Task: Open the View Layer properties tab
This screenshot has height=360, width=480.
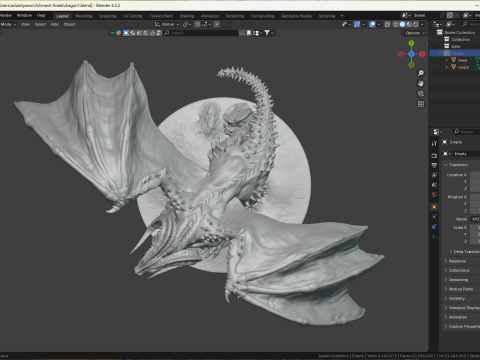Action: (x=434, y=175)
